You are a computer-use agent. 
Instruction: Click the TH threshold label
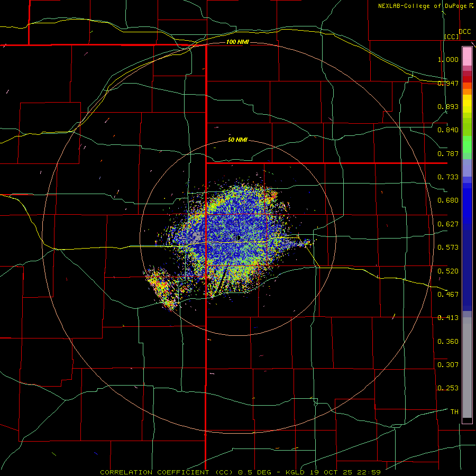pyautogui.click(x=454, y=412)
